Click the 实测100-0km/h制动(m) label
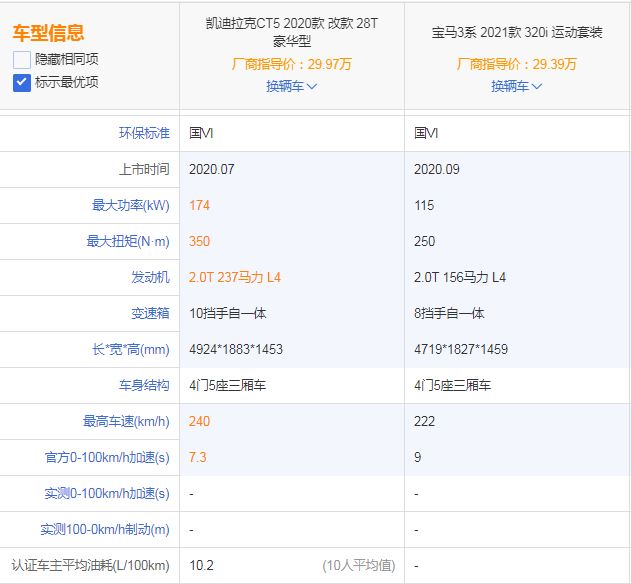 (105, 529)
